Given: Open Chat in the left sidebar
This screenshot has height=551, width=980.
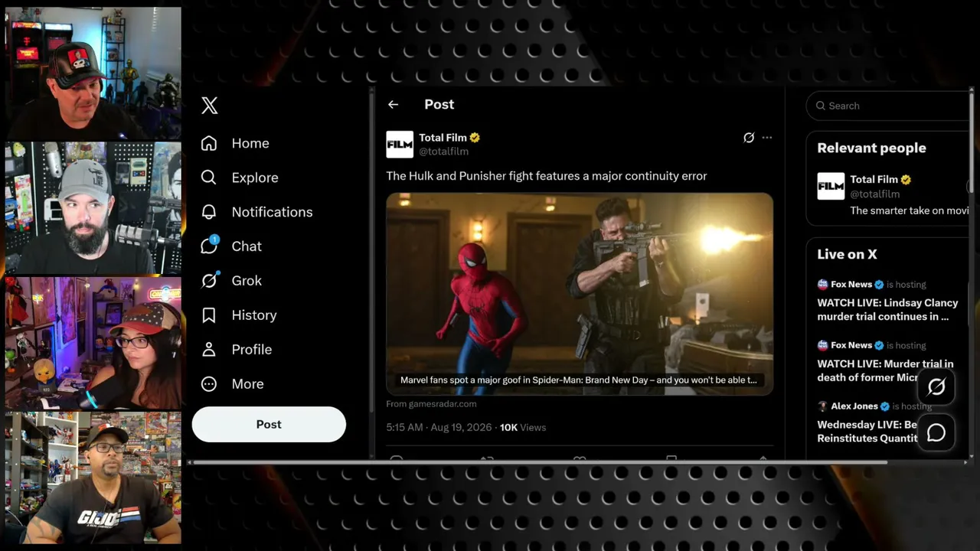Looking at the screenshot, I should (231, 246).
